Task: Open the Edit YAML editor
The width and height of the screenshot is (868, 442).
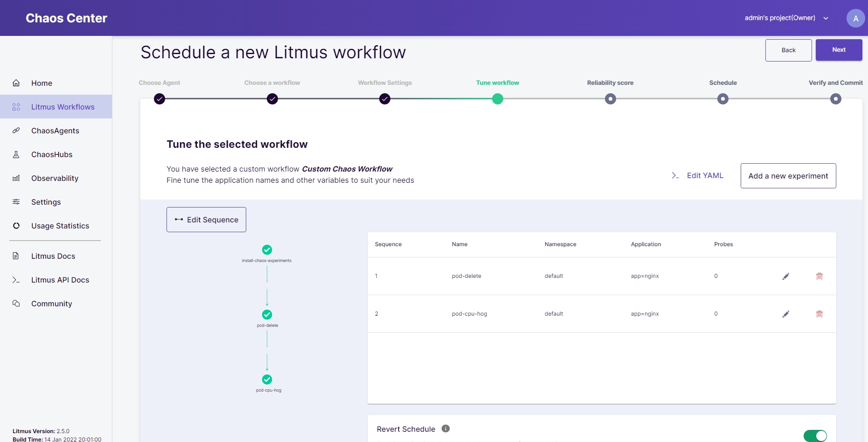Action: [698, 176]
